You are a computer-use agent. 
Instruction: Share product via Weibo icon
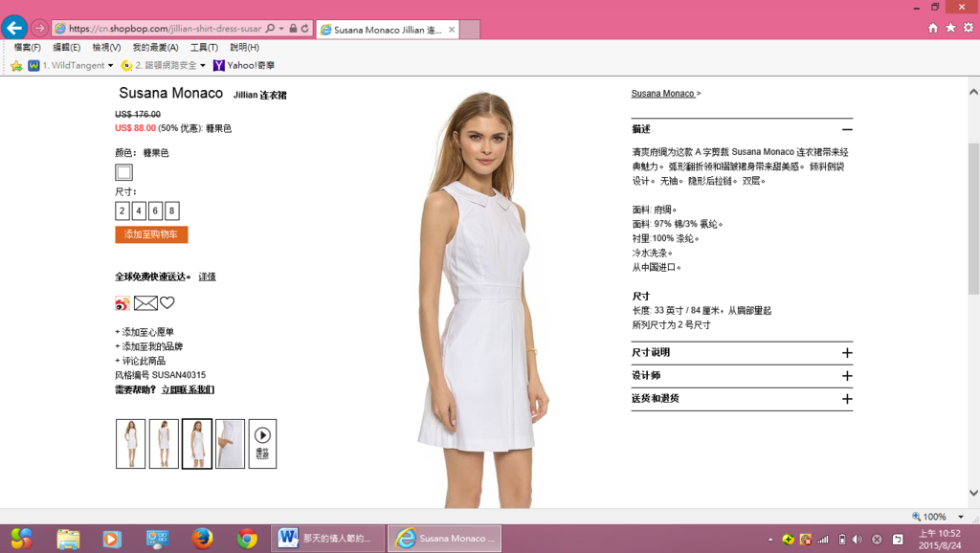122,303
